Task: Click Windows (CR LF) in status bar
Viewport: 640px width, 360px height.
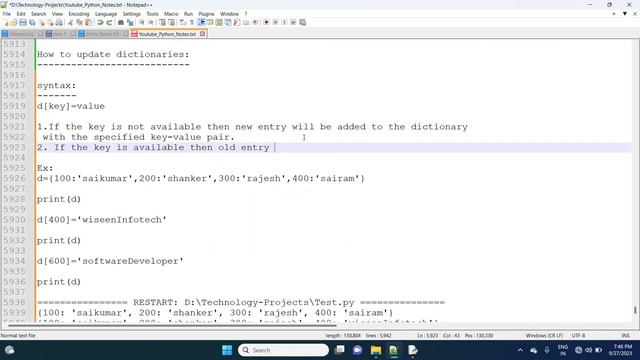Action: click(x=544, y=336)
